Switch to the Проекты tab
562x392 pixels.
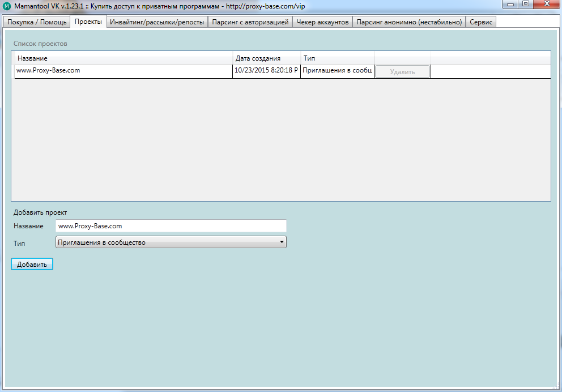(88, 22)
